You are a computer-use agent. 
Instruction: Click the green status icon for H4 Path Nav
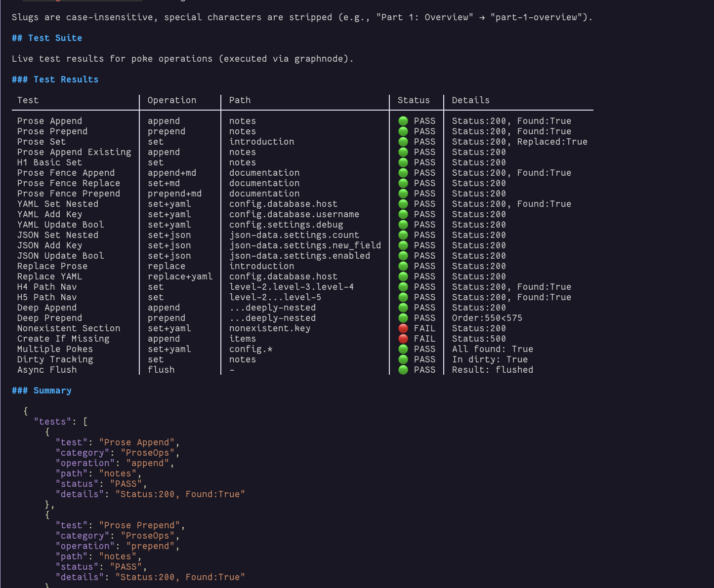(403, 287)
